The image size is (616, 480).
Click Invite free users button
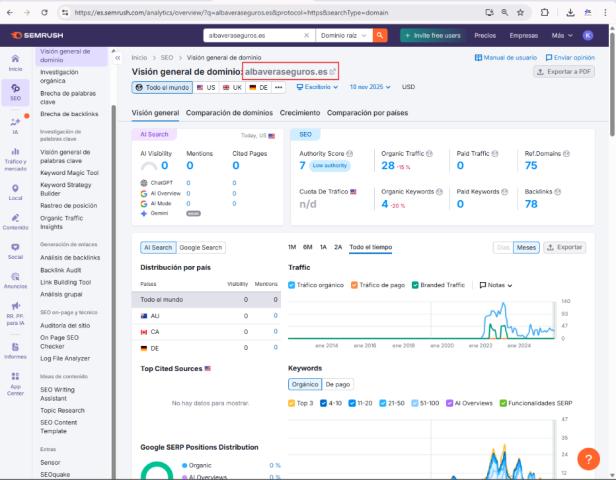pyautogui.click(x=432, y=35)
